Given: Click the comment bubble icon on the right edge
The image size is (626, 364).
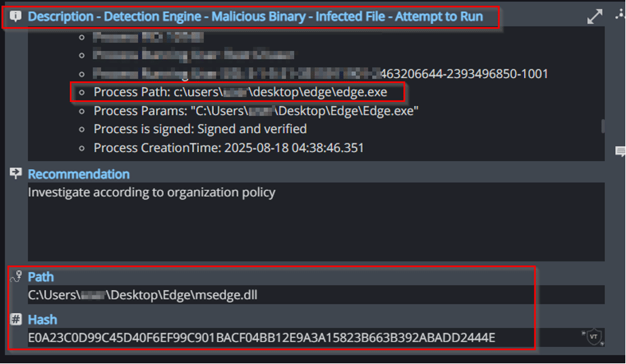Looking at the screenshot, I should pyautogui.click(x=620, y=151).
